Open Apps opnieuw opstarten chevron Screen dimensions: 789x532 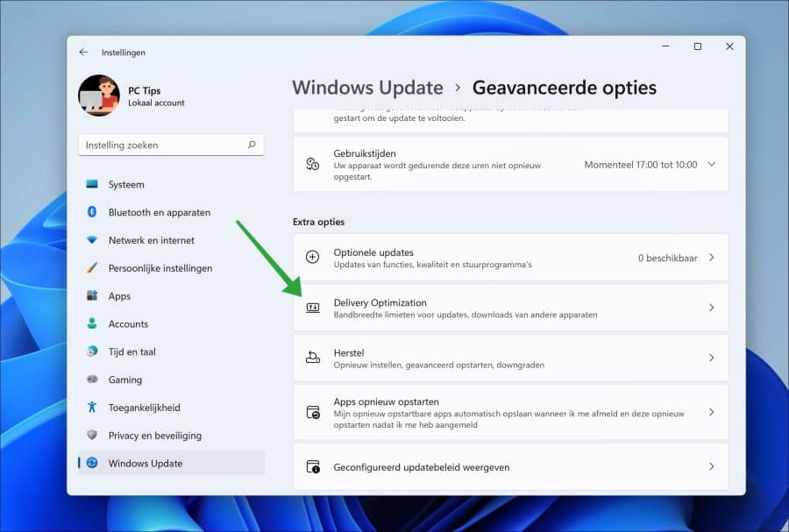pyautogui.click(x=712, y=412)
